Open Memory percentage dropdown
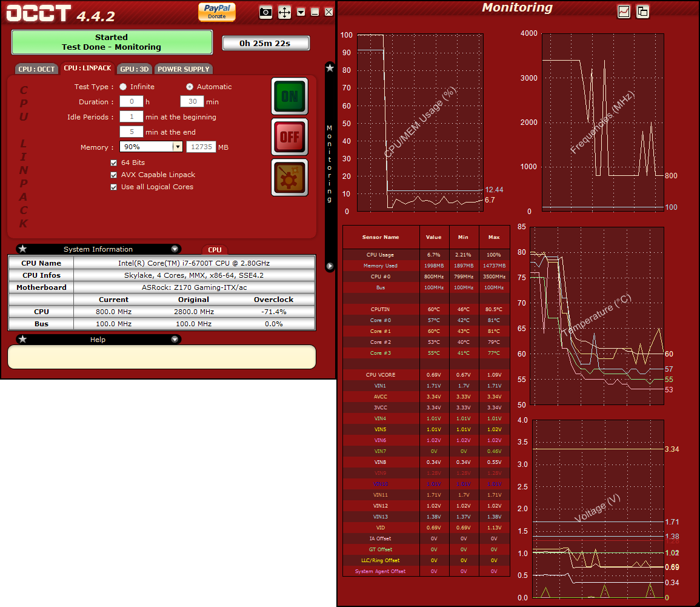Viewport: 700px width, 607px height. [151, 147]
